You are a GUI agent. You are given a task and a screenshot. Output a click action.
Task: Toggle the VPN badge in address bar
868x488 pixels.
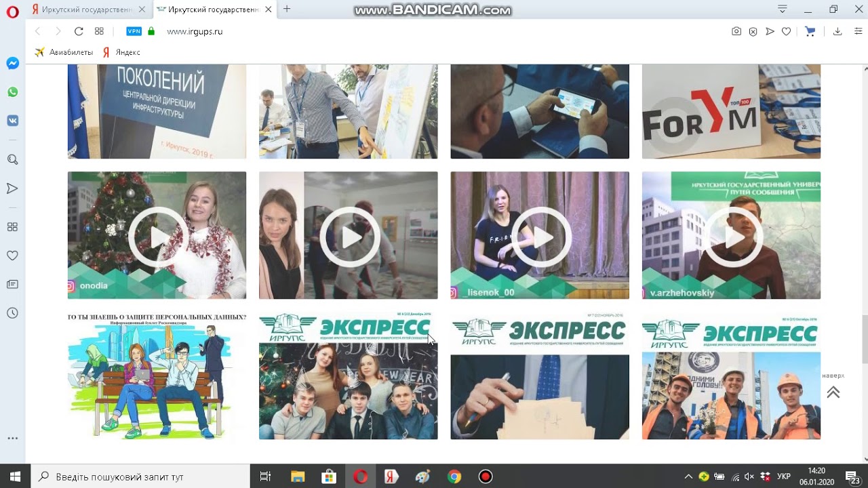[x=134, y=31]
